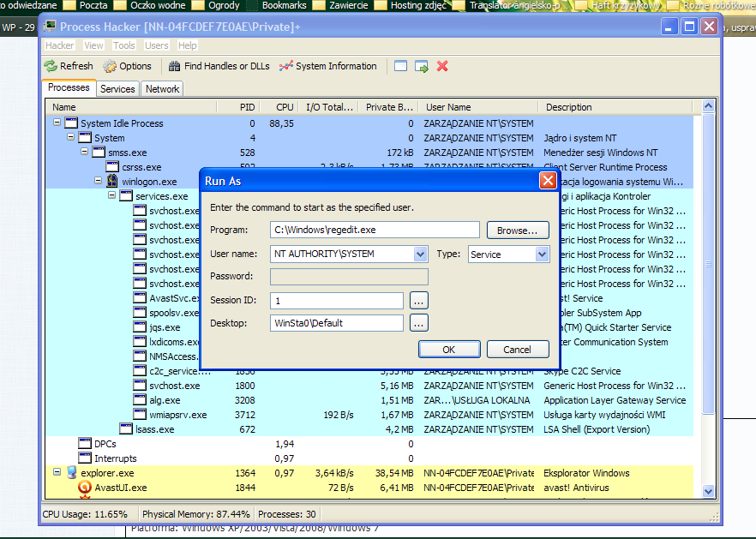This screenshot has width=756, height=539.
Task: Click the Process Hacker title bar icon
Action: pyautogui.click(x=50, y=27)
